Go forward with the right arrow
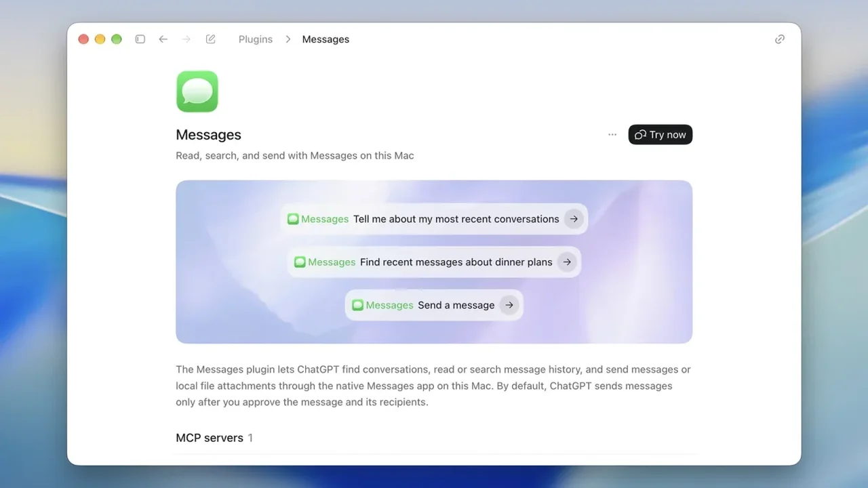 pyautogui.click(x=186, y=39)
